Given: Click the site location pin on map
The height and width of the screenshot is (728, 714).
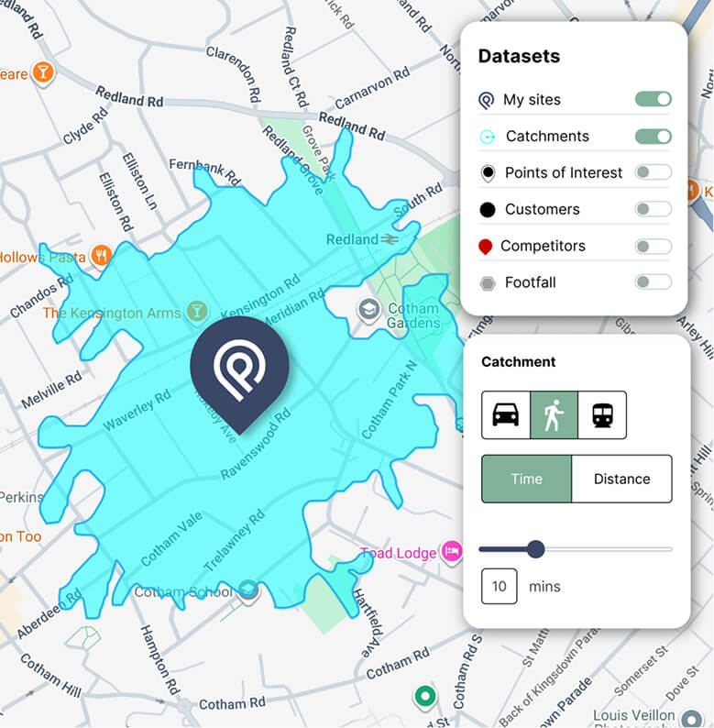Looking at the screenshot, I should pyautogui.click(x=239, y=375).
